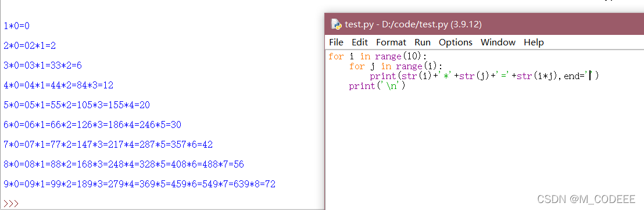Screen dimensions: 644x210
Task: Click shell output line '1*0=0'
Action: [16, 26]
